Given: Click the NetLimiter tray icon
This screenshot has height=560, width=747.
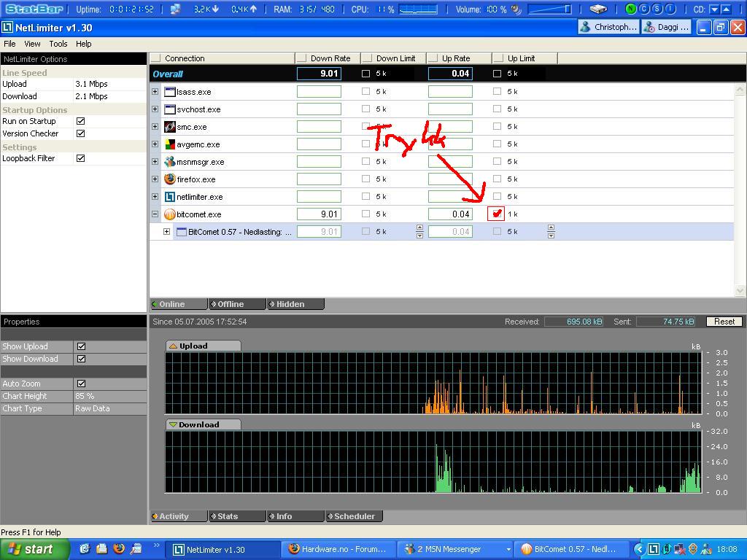Looking at the screenshot, I should (654, 549).
